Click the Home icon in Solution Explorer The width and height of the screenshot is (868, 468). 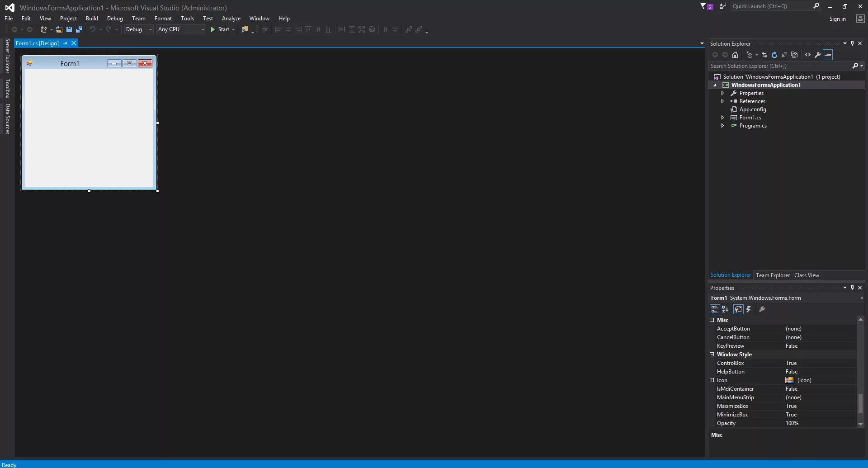[735, 55]
